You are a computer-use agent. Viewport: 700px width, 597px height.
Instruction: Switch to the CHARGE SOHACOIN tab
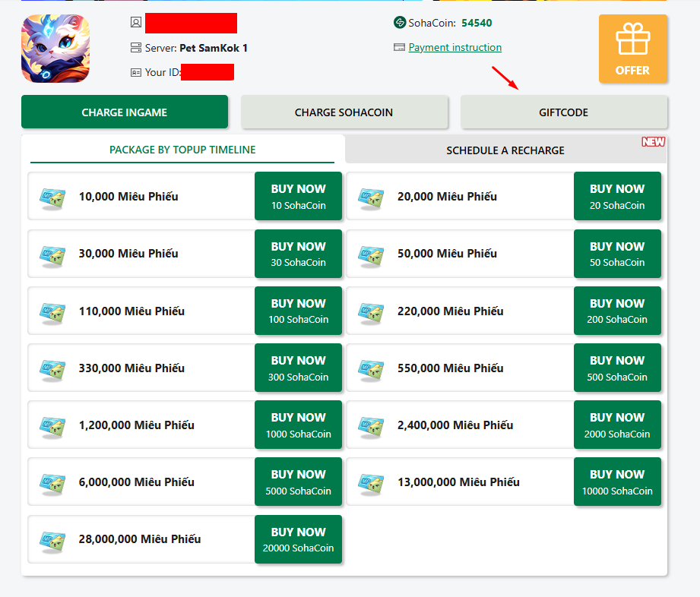pos(344,112)
